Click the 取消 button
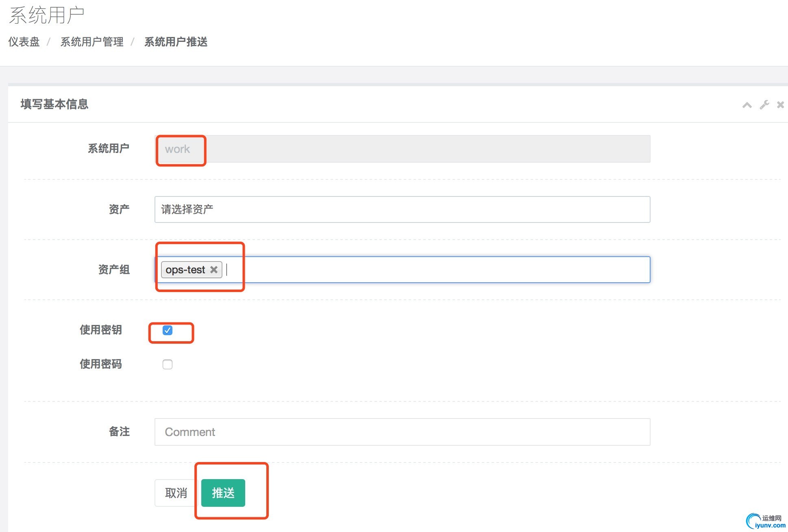 [x=176, y=493]
